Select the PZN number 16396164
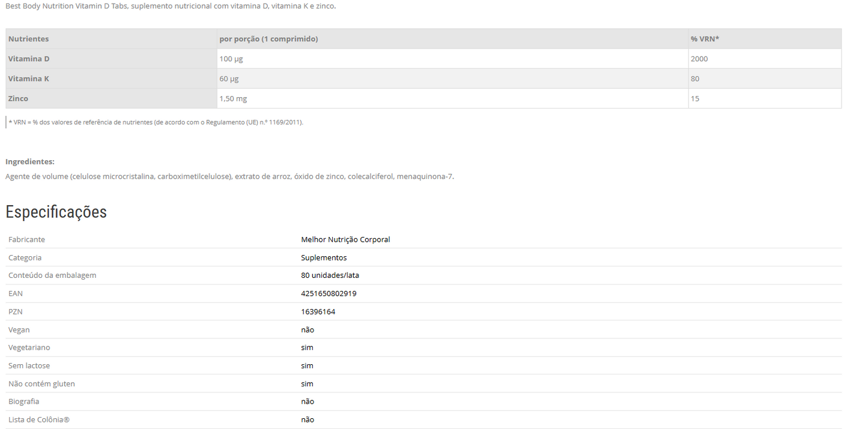This screenshot has height=429, width=868. [318, 311]
